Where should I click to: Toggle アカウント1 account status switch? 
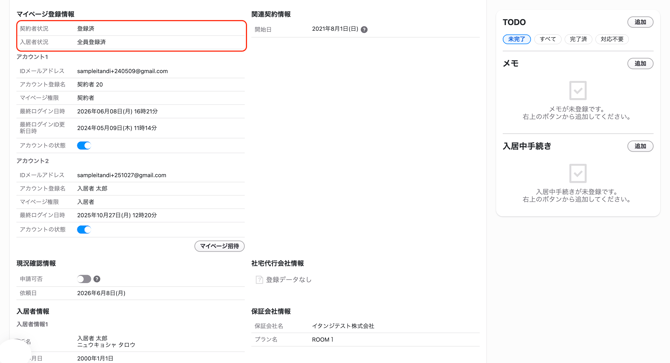click(x=84, y=146)
